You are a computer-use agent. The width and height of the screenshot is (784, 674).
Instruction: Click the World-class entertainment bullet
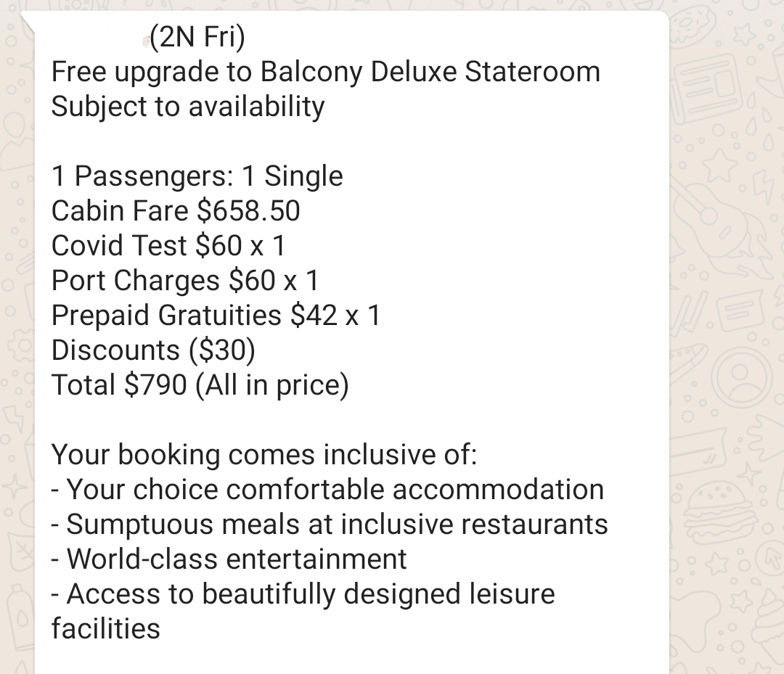click(x=229, y=559)
